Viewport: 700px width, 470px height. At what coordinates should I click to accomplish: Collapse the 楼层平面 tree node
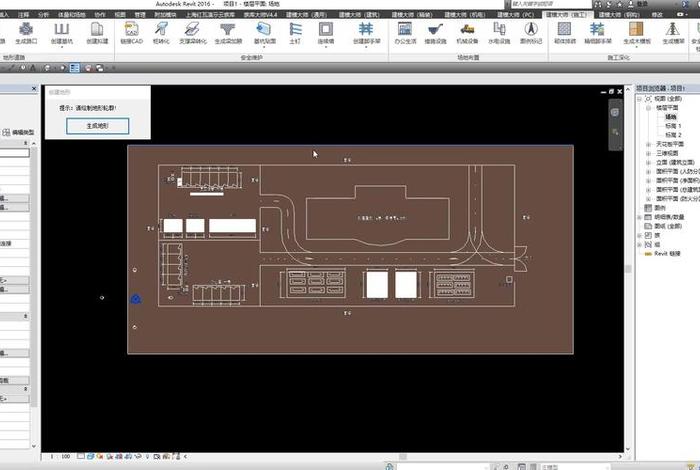[649, 108]
